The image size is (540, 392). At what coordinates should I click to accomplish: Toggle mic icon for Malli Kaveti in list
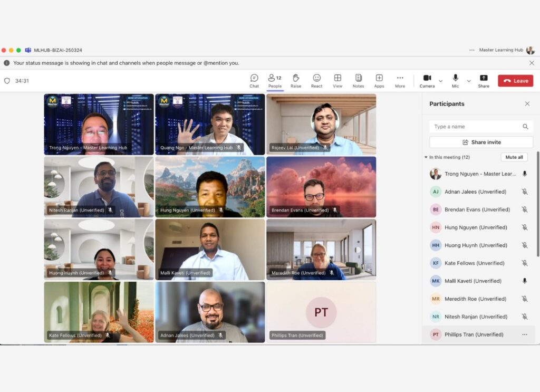coord(525,281)
